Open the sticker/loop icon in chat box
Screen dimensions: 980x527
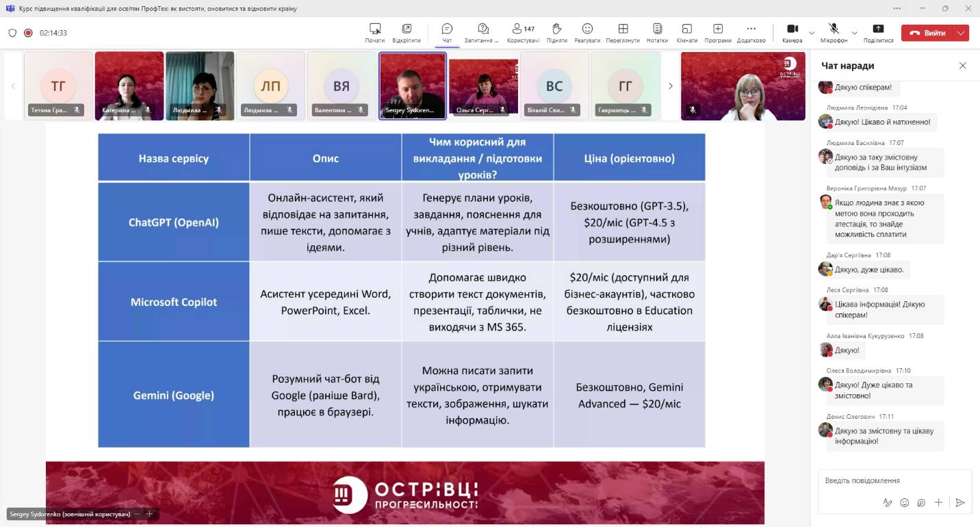click(x=921, y=502)
